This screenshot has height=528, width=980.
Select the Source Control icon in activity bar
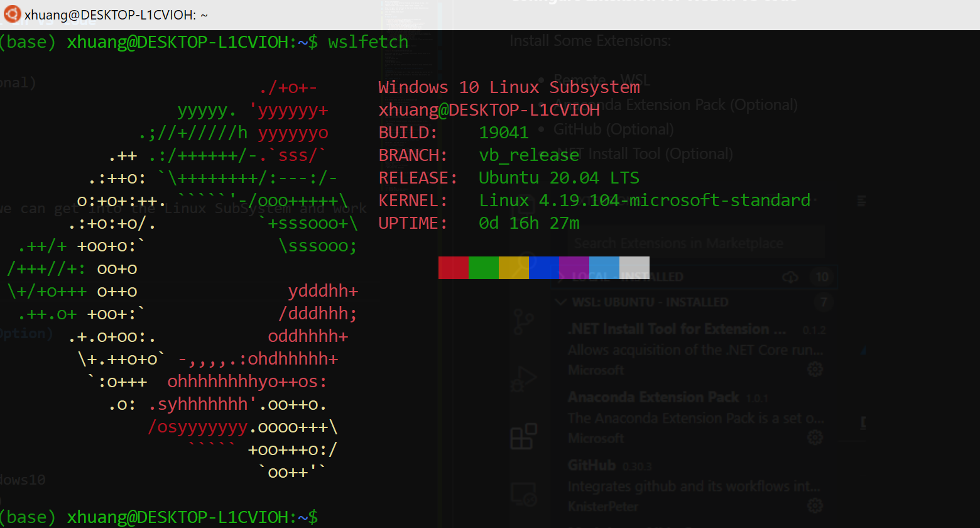[x=524, y=321]
